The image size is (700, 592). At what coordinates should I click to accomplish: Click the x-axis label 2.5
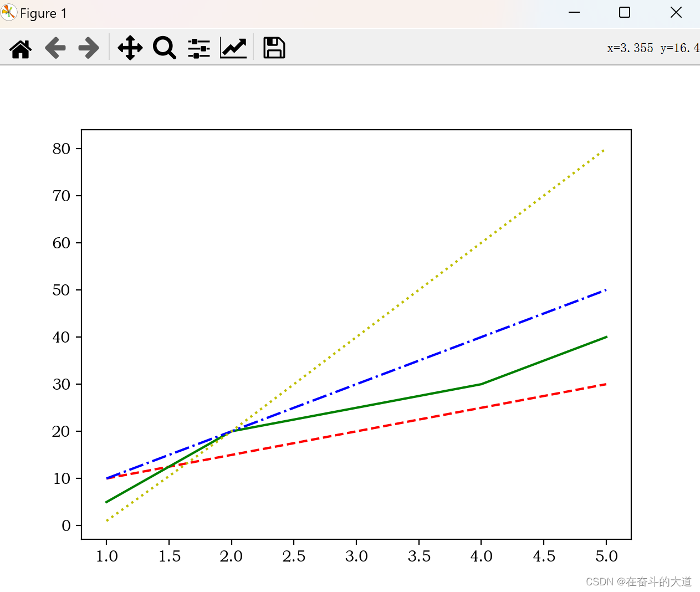click(294, 556)
